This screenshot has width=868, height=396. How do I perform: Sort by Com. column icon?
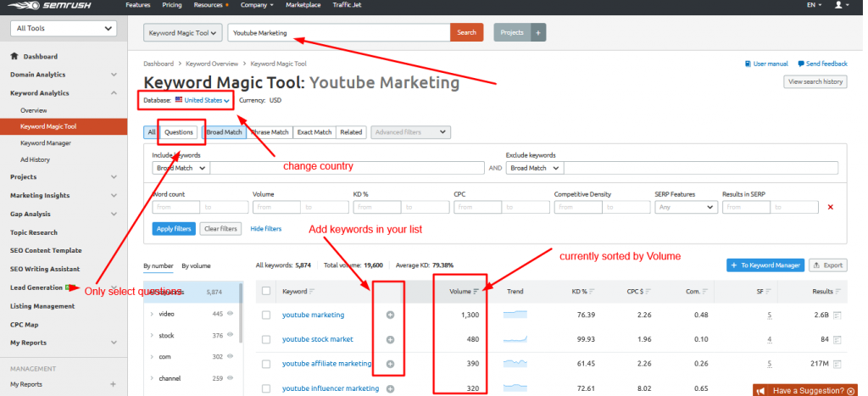(x=704, y=292)
